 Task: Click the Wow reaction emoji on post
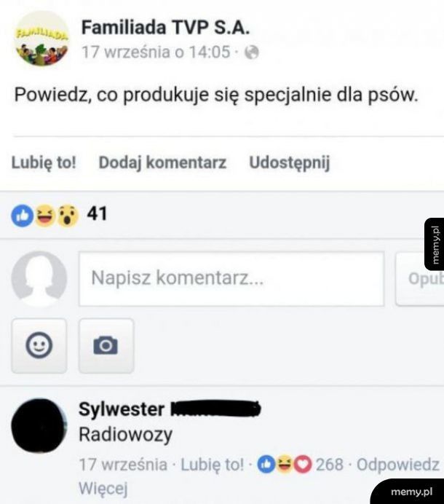click(x=68, y=216)
